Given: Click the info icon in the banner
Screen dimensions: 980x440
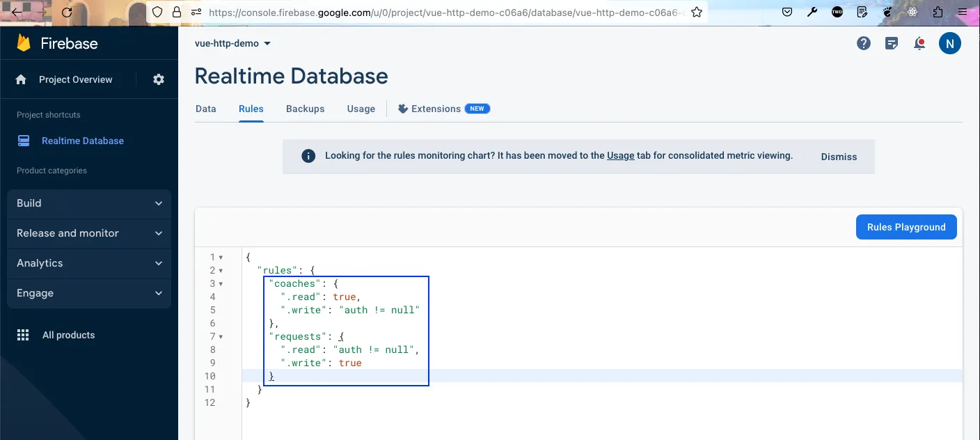Looking at the screenshot, I should (308, 156).
